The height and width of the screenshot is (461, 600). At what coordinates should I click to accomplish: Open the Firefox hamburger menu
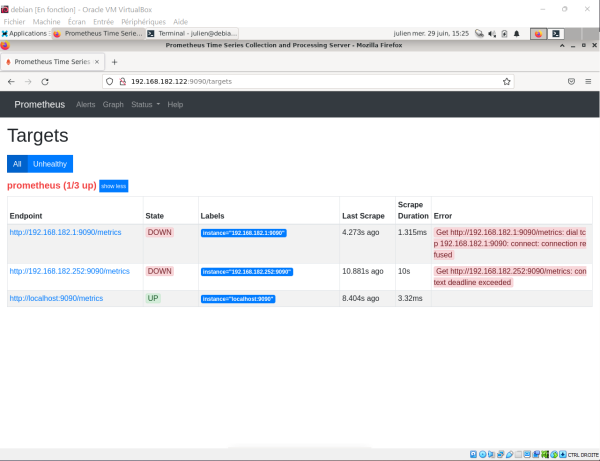pyautogui.click(x=588, y=81)
